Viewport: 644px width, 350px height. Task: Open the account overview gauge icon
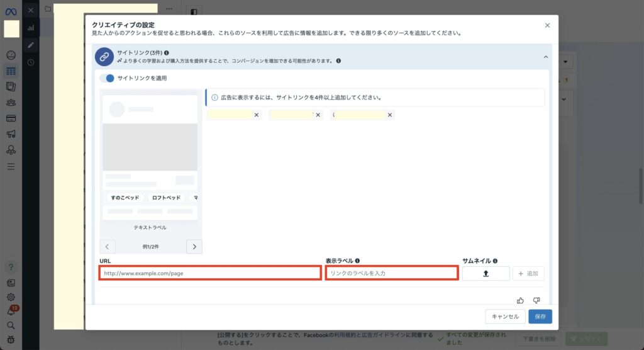pyautogui.click(x=11, y=55)
